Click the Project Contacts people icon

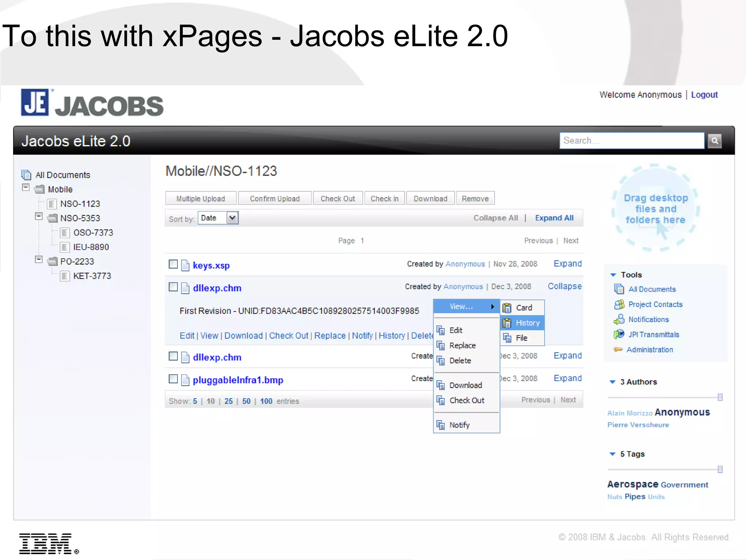(619, 304)
